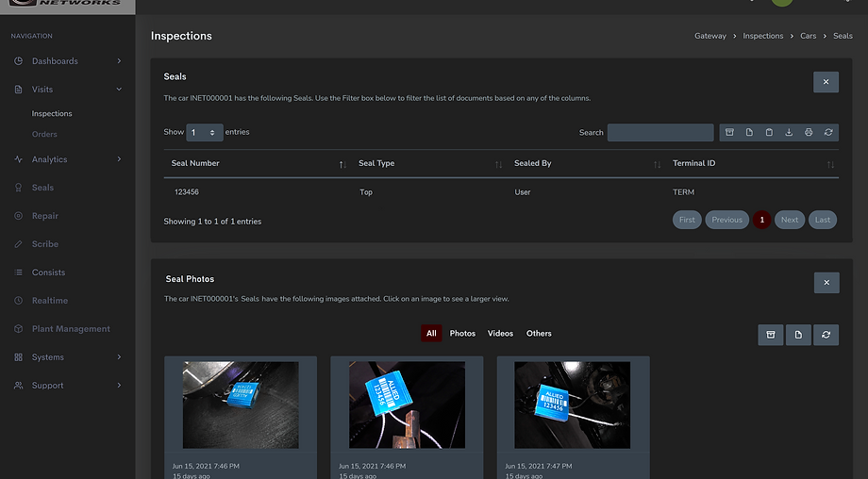868x479 pixels.
Task: Click the Systems grid icon
Action: pyautogui.click(x=18, y=357)
